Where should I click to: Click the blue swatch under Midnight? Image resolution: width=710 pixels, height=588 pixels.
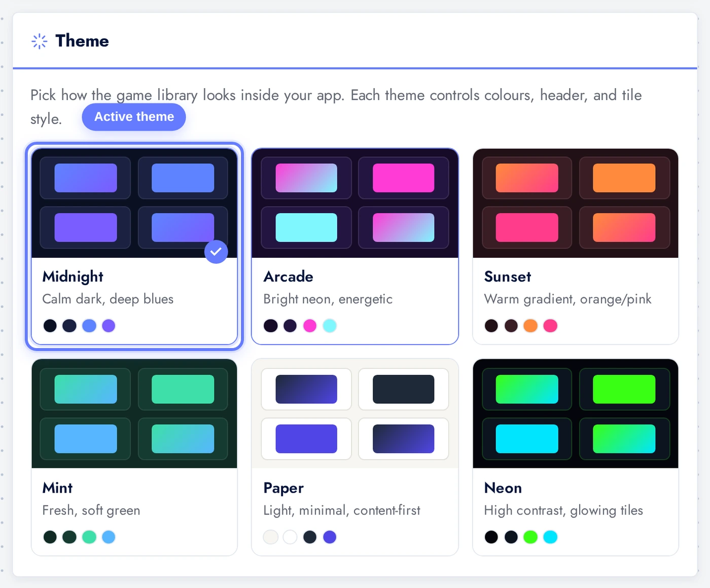(x=89, y=326)
